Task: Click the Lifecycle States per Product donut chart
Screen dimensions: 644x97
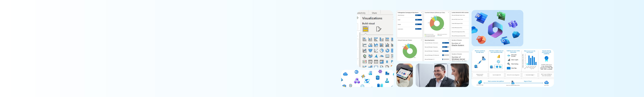Action: [409, 51]
